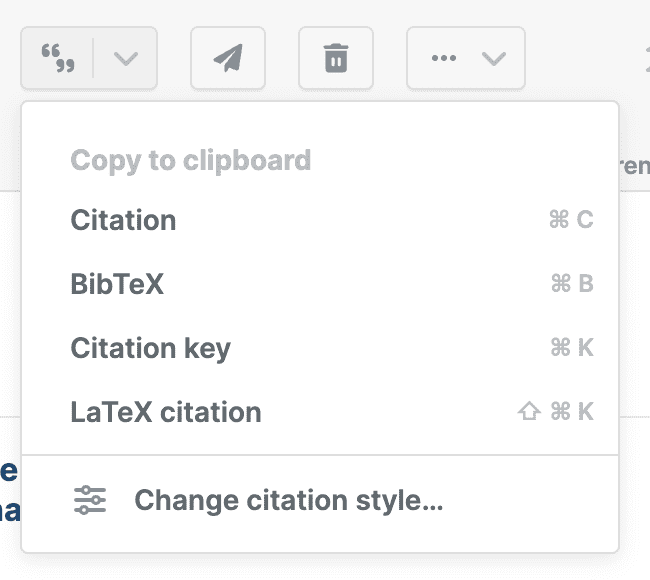The image size is (650, 580).
Task: Click the truncated column text right of the menu
Action: (x=636, y=166)
